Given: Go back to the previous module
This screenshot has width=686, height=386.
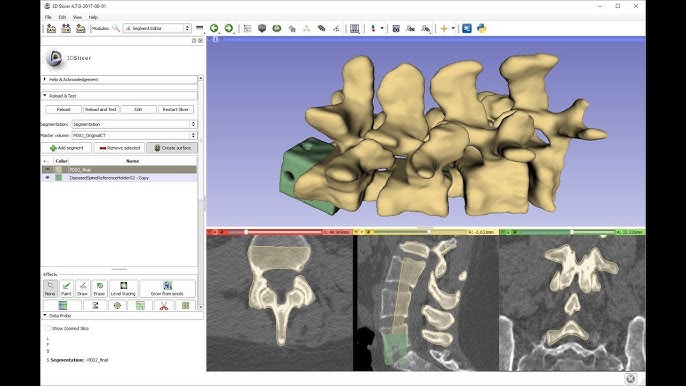Looking at the screenshot, I should [214, 28].
